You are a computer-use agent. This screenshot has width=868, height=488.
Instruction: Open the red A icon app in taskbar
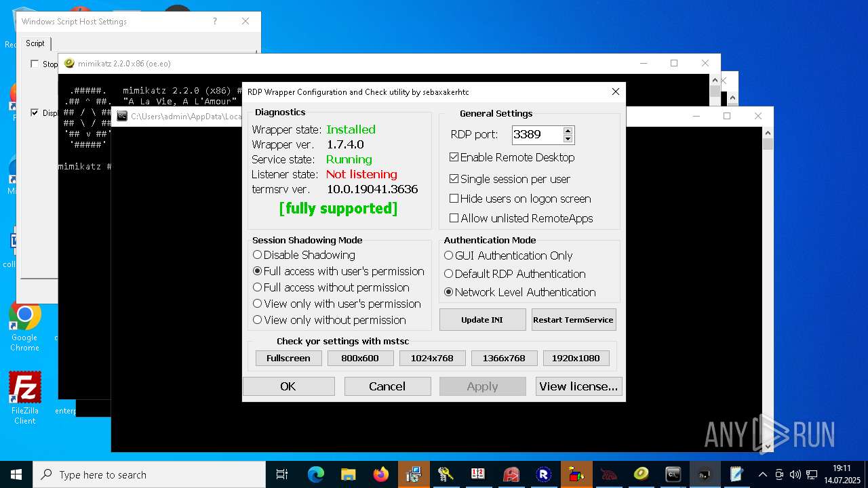(511, 474)
